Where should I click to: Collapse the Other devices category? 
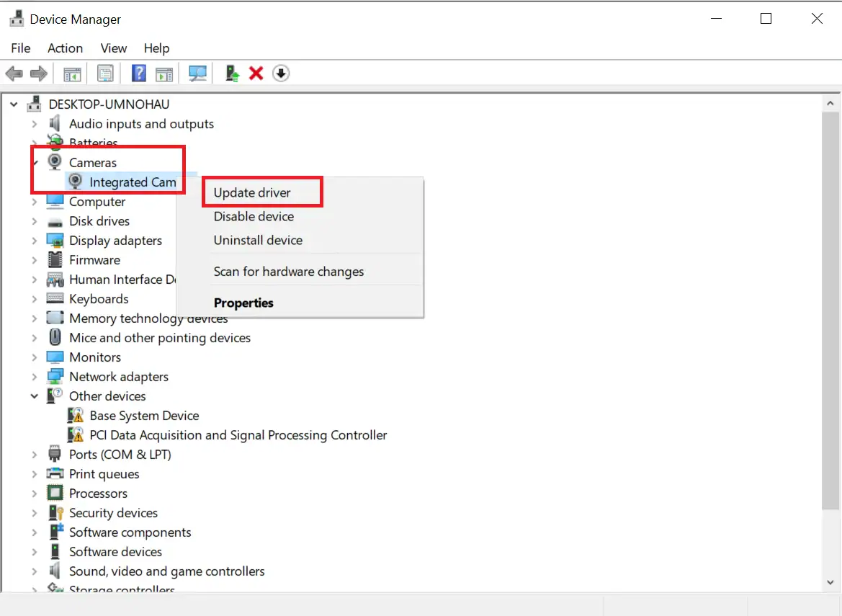click(x=34, y=396)
